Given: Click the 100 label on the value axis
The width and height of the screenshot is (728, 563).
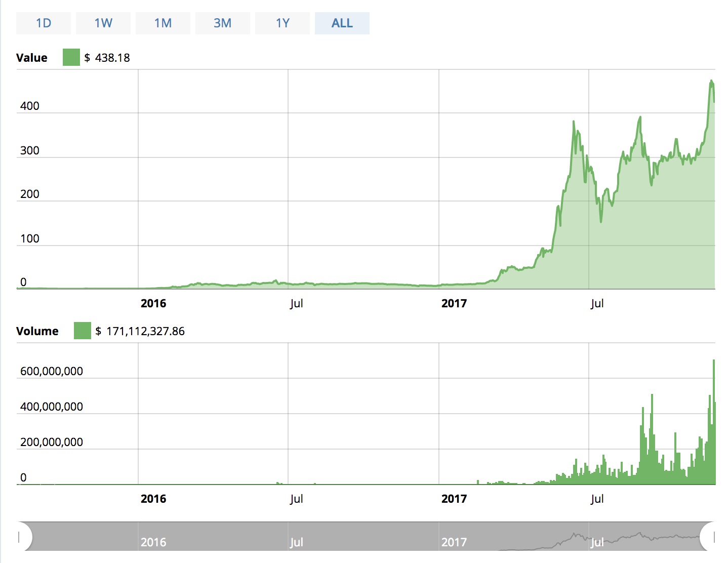Looking at the screenshot, I should click(29, 238).
